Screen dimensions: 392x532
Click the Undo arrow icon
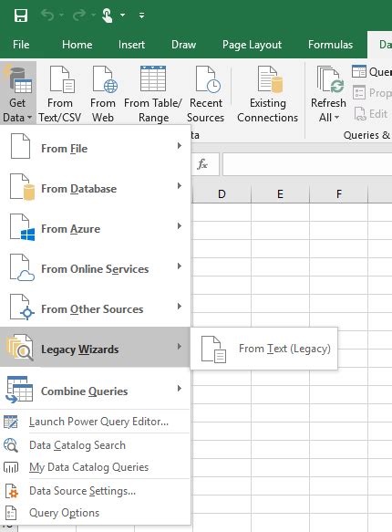click(x=47, y=16)
